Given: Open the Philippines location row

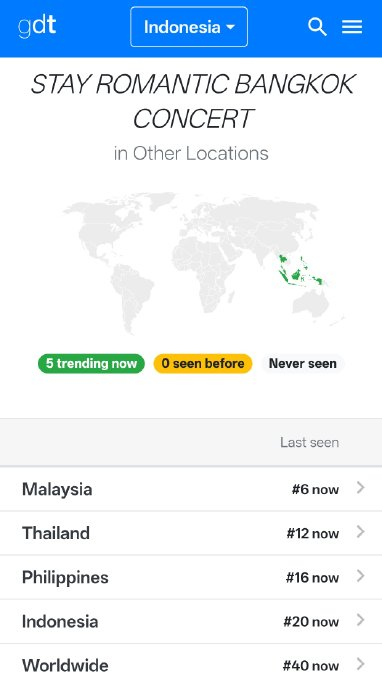Looking at the screenshot, I should (x=191, y=577).
